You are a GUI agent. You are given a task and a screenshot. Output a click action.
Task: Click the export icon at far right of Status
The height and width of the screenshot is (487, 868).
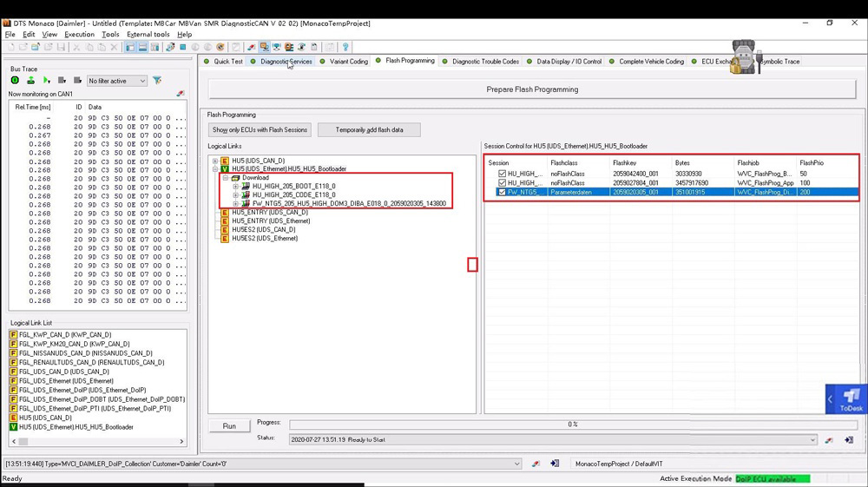(x=849, y=440)
